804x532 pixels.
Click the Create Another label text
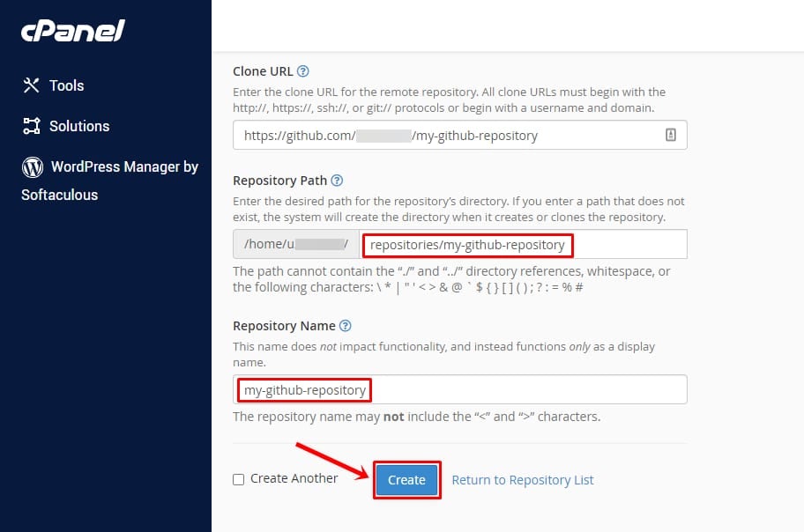coord(294,478)
